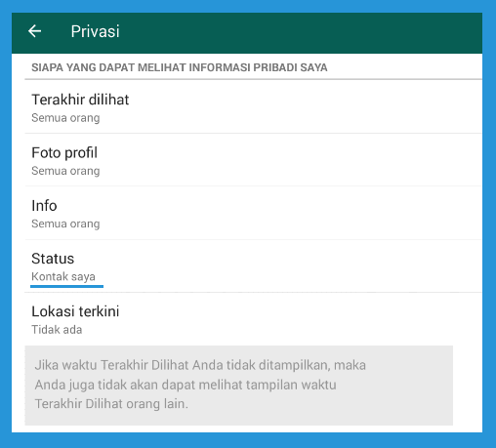The height and width of the screenshot is (448, 496).
Task: Open the Foto profil privacy option
Action: click(x=253, y=160)
